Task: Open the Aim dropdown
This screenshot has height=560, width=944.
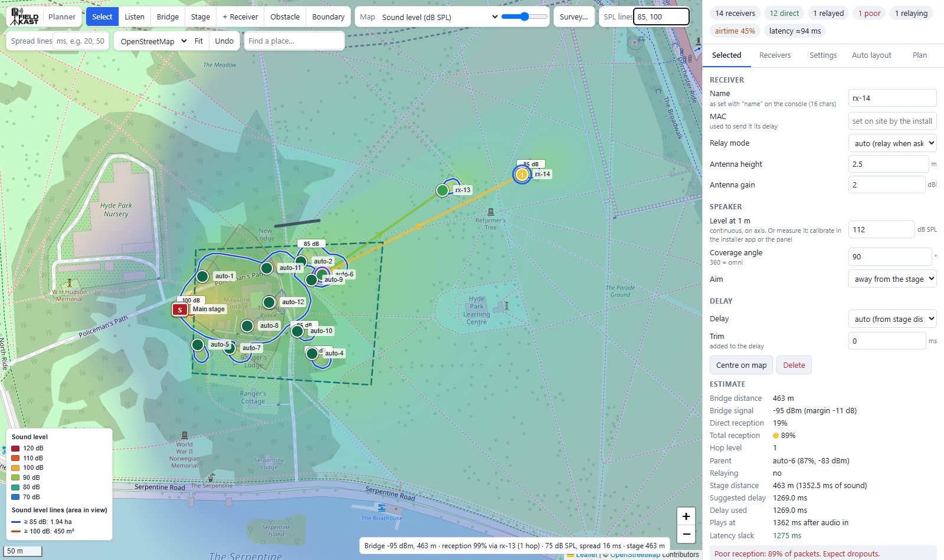Action: pyautogui.click(x=892, y=279)
